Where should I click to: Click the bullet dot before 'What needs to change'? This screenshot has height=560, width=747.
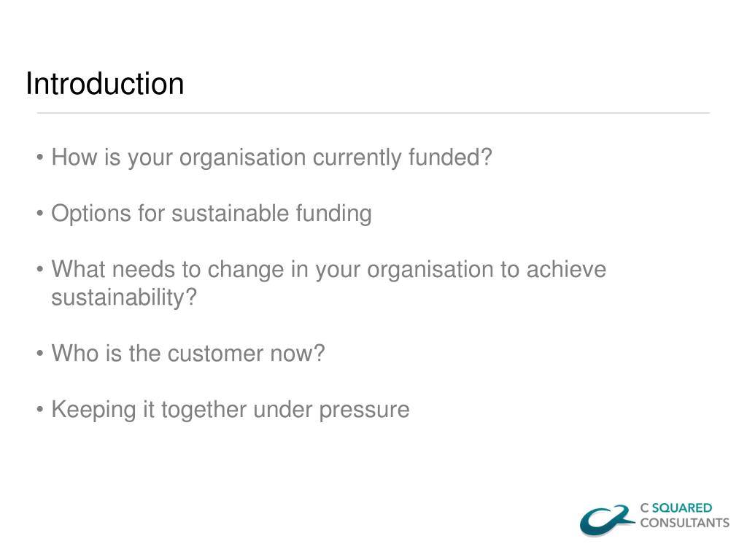tap(40, 270)
